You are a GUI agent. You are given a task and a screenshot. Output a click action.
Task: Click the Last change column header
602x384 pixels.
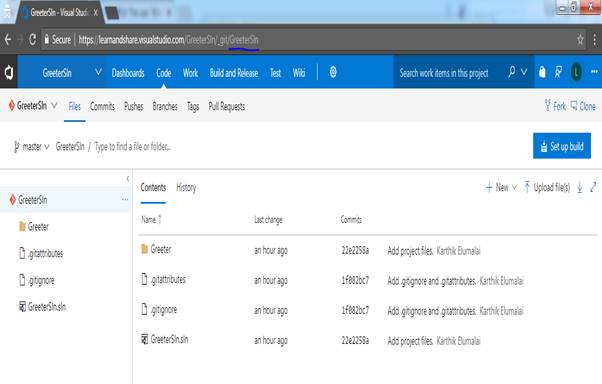(268, 220)
